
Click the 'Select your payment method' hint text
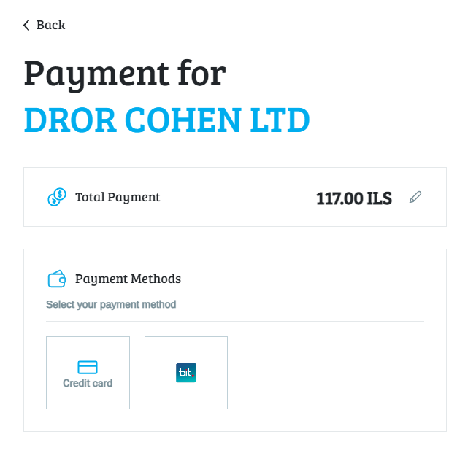coord(111,304)
